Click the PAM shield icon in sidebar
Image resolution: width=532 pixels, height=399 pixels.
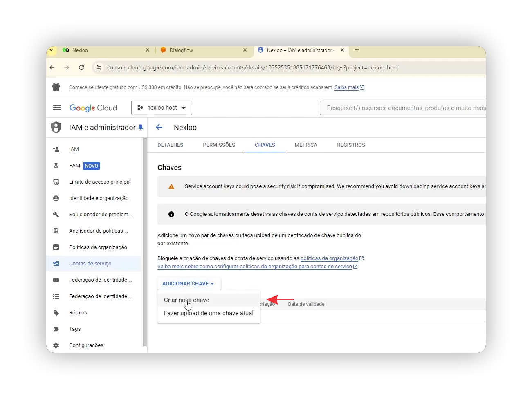click(56, 166)
